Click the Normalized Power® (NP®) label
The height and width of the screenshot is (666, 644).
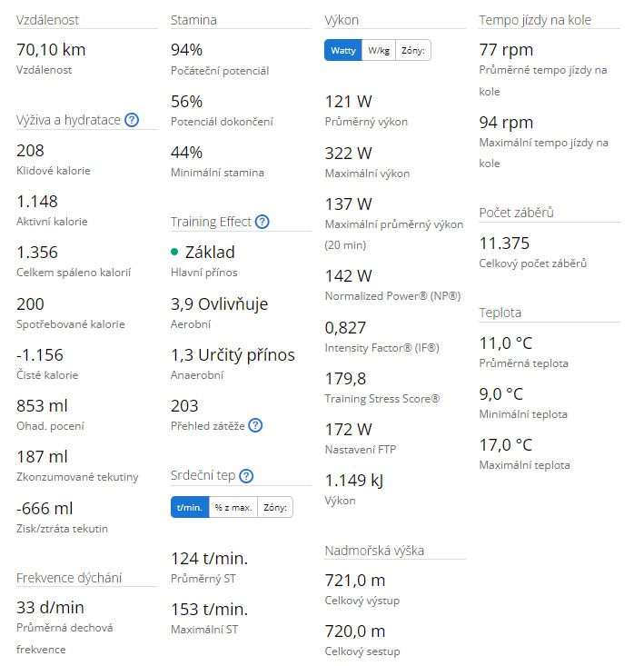coord(392,296)
